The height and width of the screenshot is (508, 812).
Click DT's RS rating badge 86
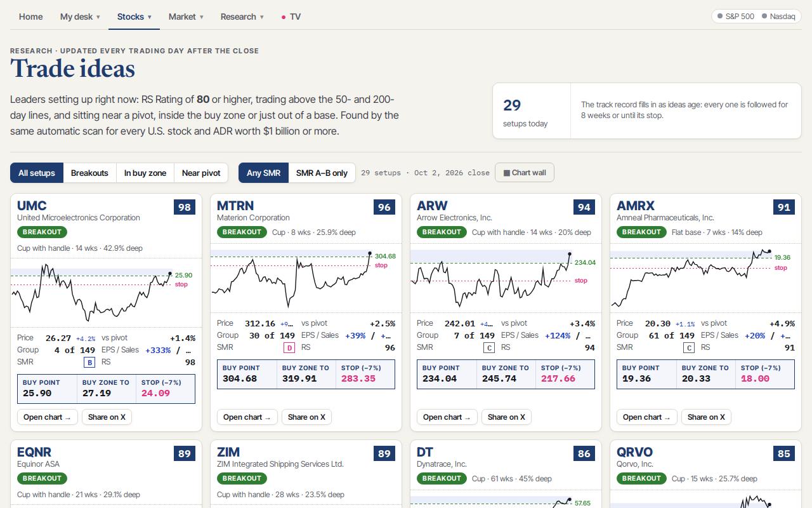[x=584, y=453]
